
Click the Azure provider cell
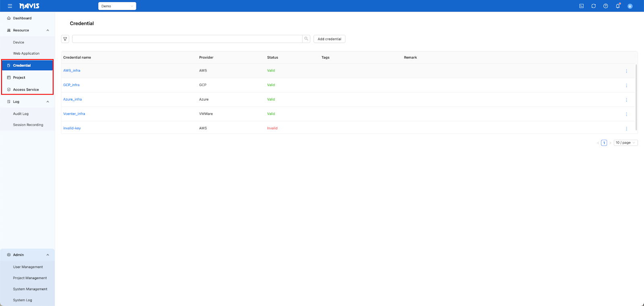[x=204, y=100]
